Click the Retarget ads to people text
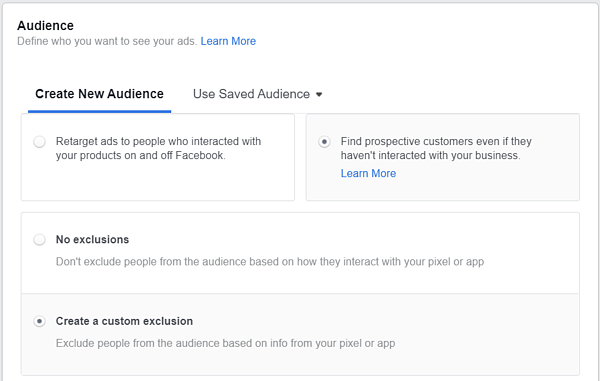The image size is (600, 381). [x=158, y=148]
